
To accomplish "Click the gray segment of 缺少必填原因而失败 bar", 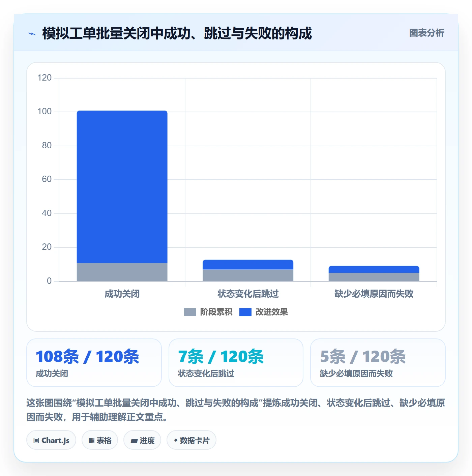I will pyautogui.click(x=374, y=277).
